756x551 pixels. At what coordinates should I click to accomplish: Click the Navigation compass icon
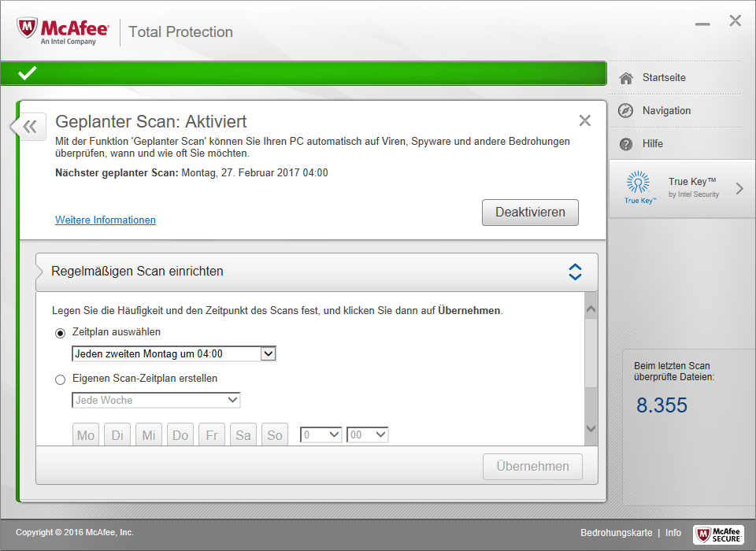pyautogui.click(x=626, y=111)
